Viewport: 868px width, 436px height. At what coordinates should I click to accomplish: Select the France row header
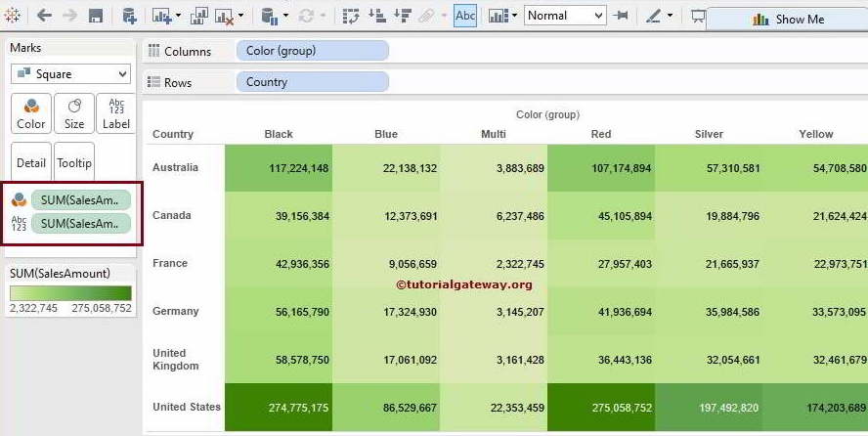click(170, 263)
